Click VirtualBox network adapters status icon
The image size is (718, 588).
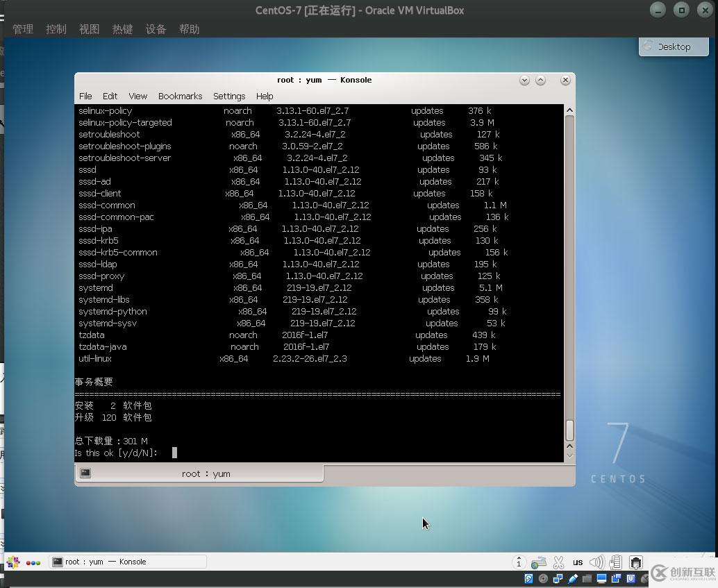[x=558, y=579]
